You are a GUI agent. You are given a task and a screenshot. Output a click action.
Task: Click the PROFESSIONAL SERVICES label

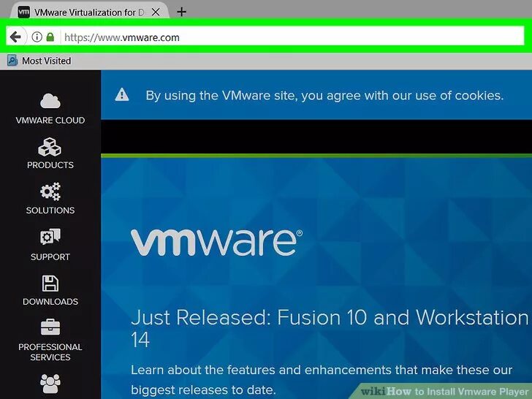[x=50, y=352]
